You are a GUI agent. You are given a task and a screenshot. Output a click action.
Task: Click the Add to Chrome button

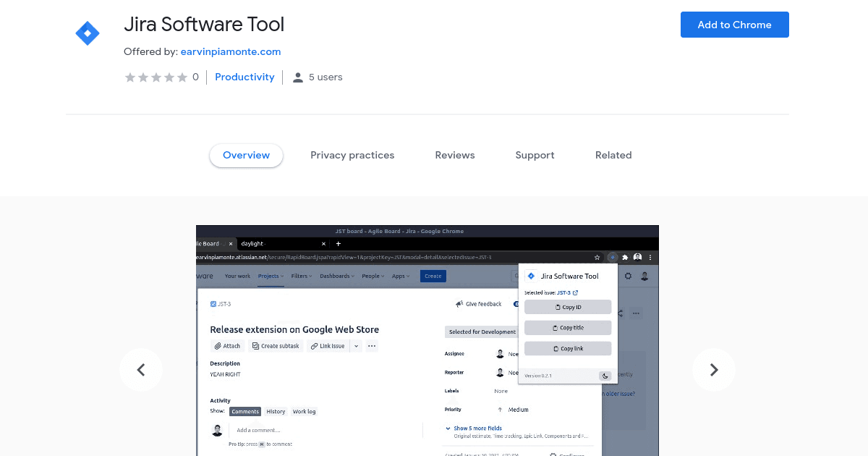734,25
